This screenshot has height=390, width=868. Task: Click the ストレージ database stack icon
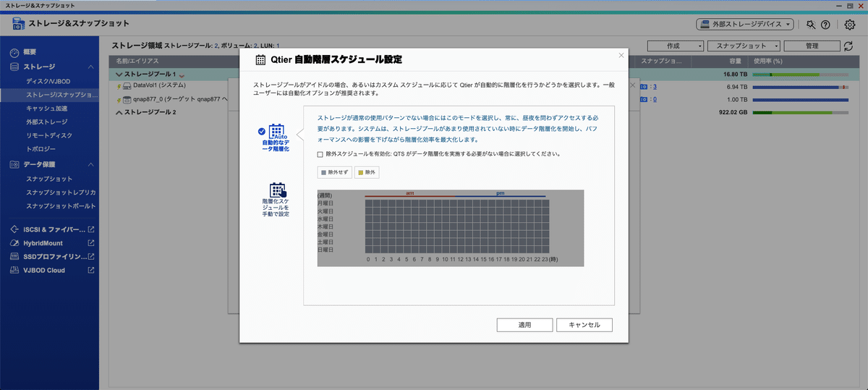14,67
